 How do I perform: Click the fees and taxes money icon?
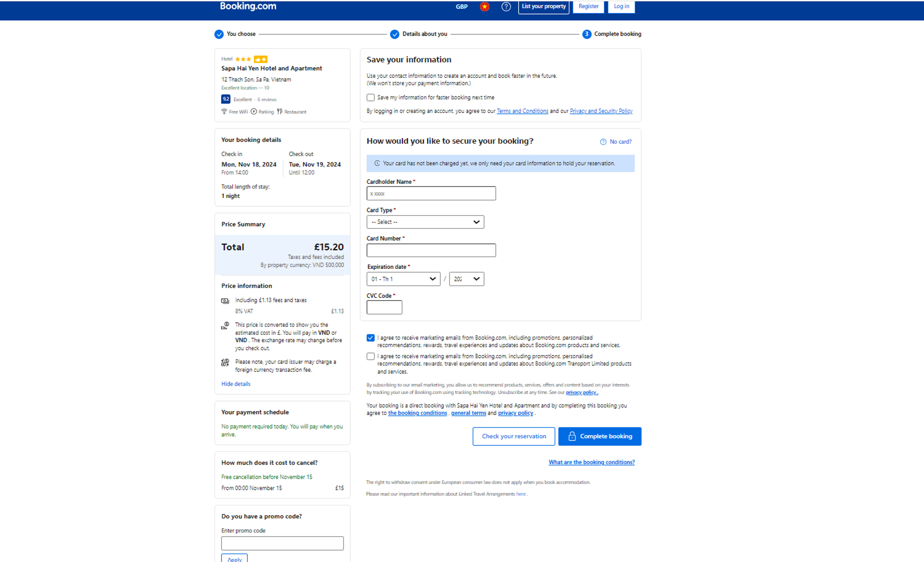(x=225, y=301)
